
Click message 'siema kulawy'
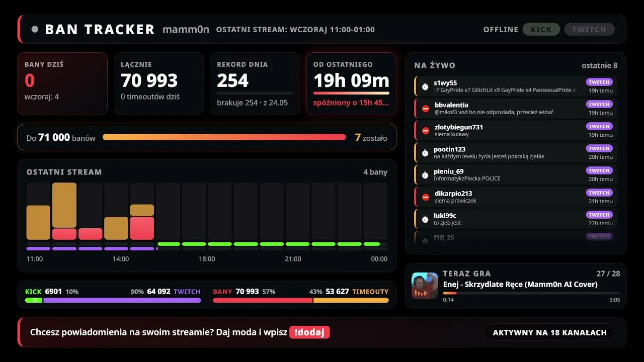click(x=452, y=134)
